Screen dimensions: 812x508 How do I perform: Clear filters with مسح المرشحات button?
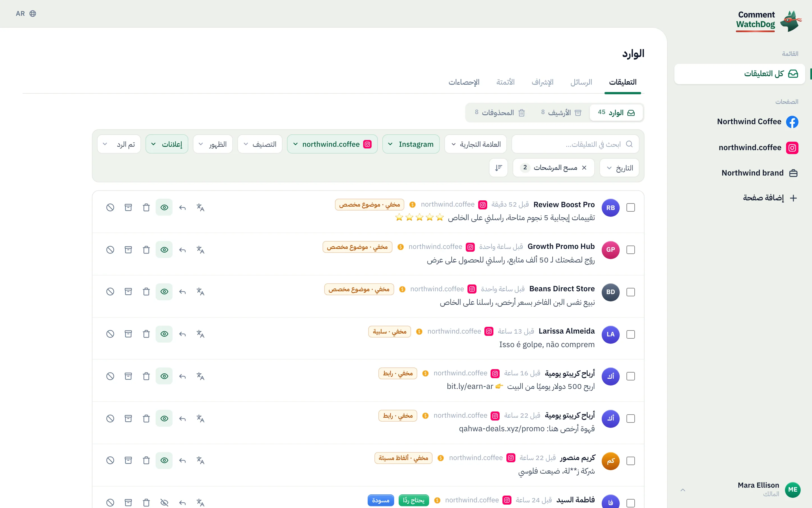tap(554, 168)
